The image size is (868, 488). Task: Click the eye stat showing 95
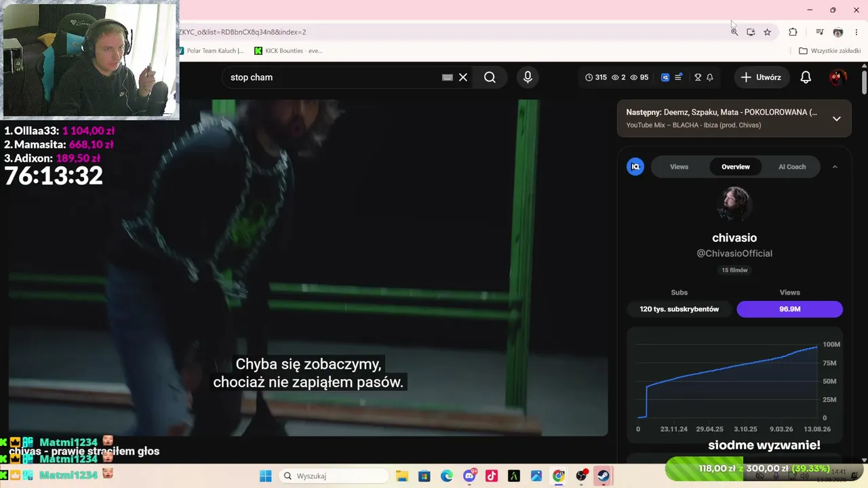(x=639, y=77)
